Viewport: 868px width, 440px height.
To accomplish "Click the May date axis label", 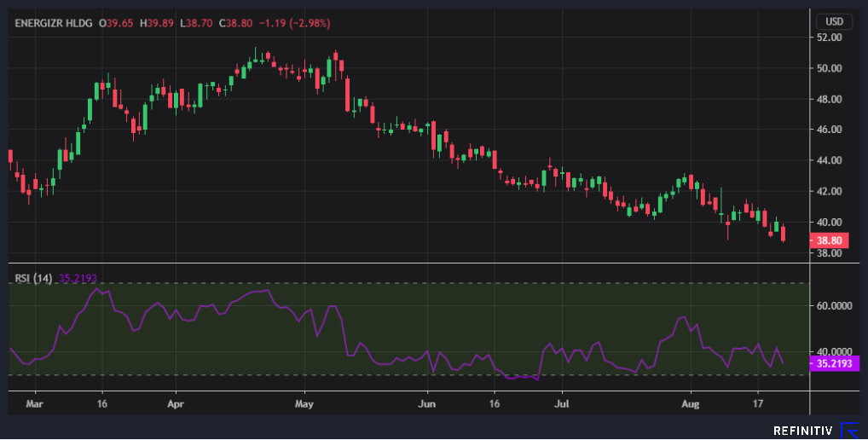I will 304,404.
